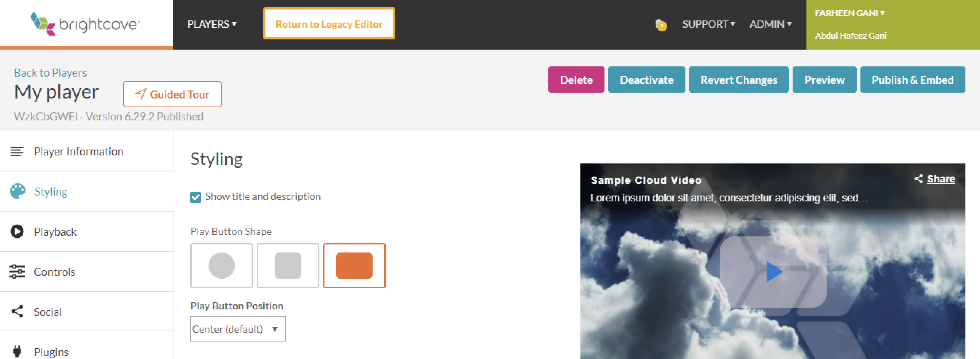Open the Play Button Position dropdown

237,329
